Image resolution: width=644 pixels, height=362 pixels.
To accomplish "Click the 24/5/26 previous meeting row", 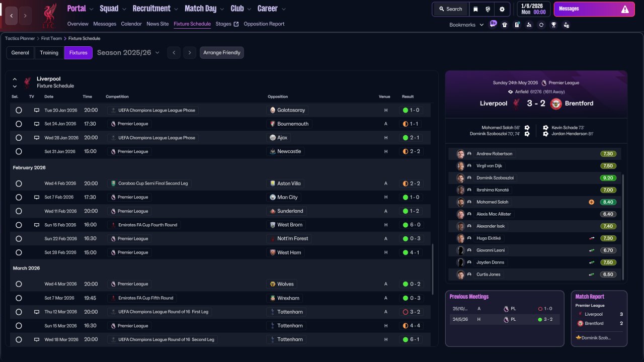I will pos(504,319).
